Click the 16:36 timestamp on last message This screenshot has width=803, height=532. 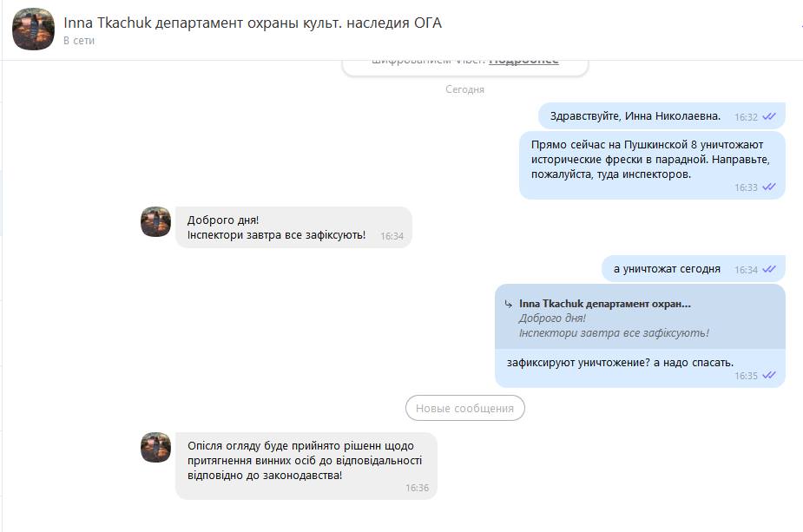point(417,488)
